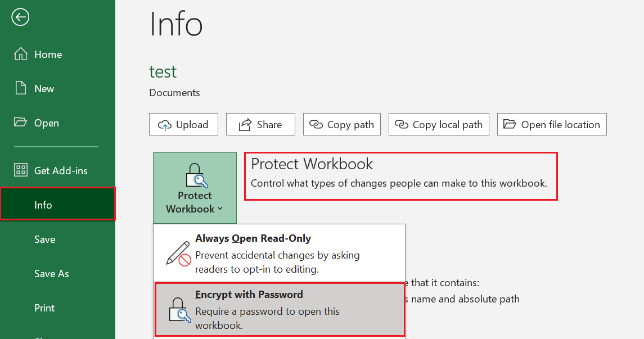The width and height of the screenshot is (644, 339).
Task: Click the Documents location text
Action: 174,93
